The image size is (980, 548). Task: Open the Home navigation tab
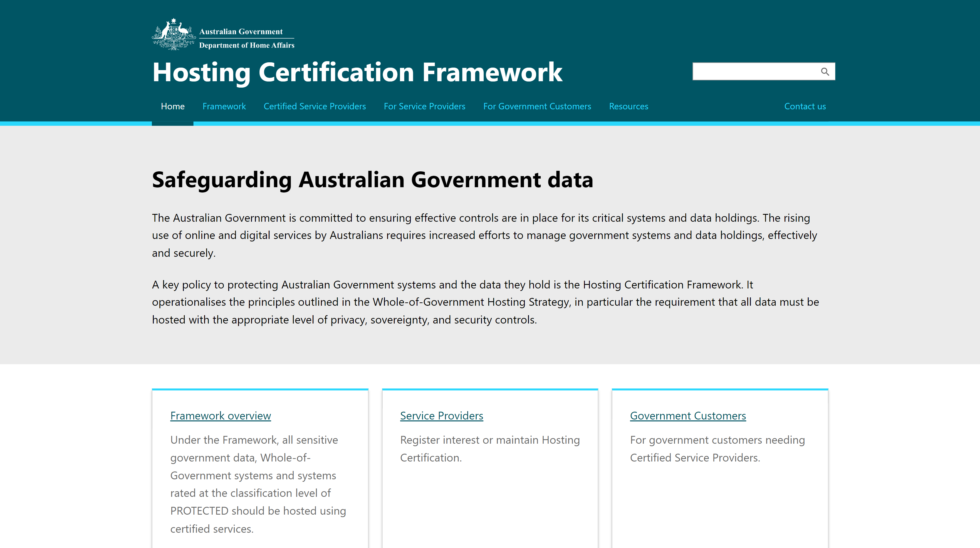tap(172, 106)
